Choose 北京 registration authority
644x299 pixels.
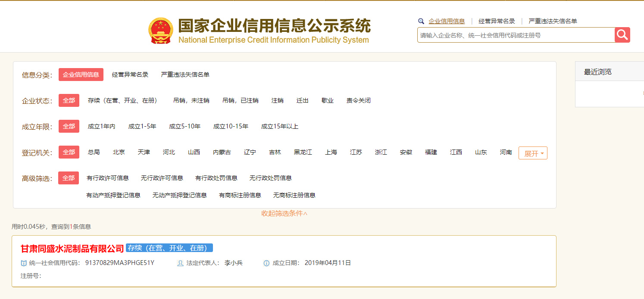[x=119, y=152]
